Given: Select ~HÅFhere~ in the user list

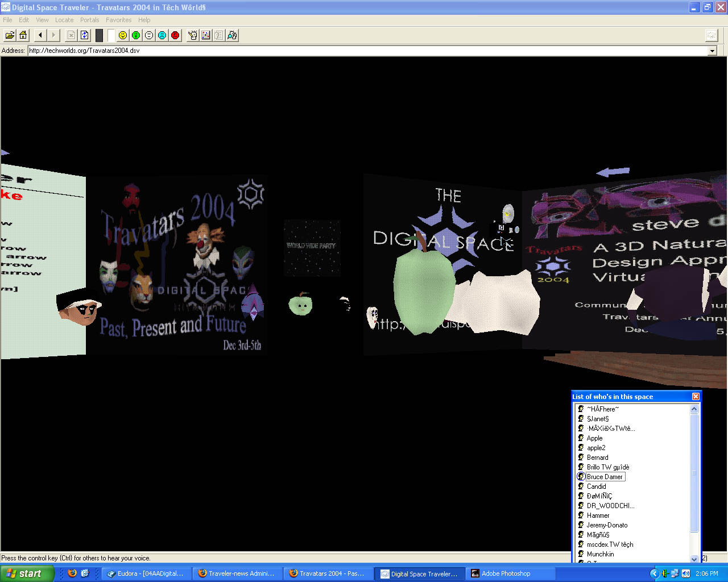Looking at the screenshot, I should 603,409.
